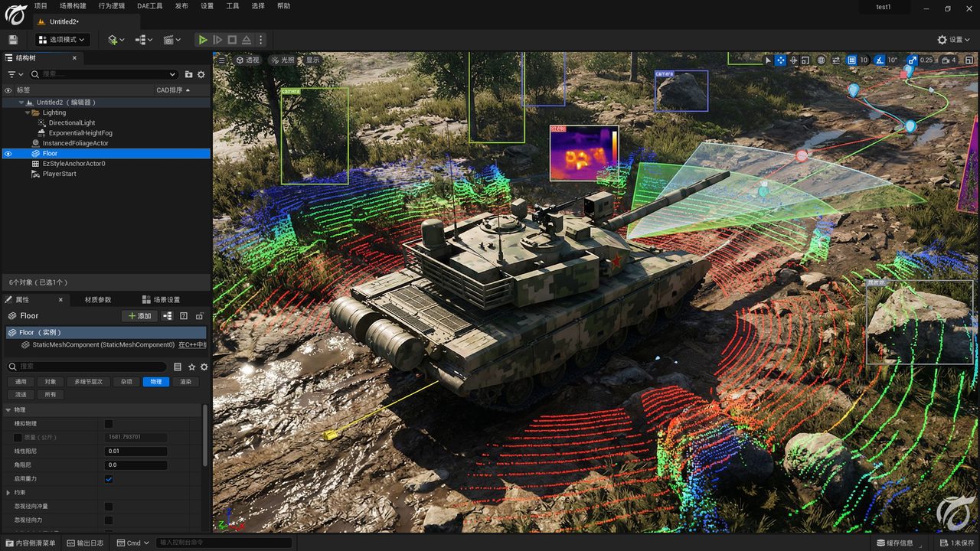This screenshot has width=980, height=551.
Task: Open the scale snap value 0.25
Action: coord(926,60)
